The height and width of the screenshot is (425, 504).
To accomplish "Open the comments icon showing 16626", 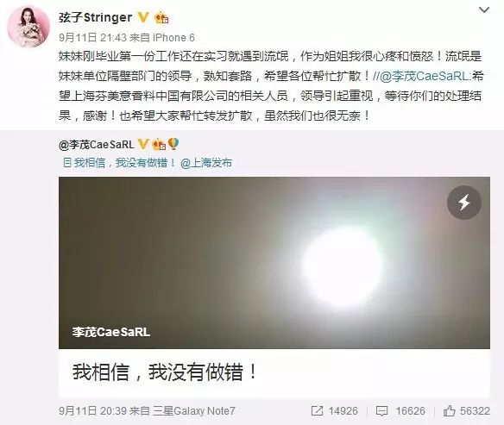I will pyautogui.click(x=400, y=411).
